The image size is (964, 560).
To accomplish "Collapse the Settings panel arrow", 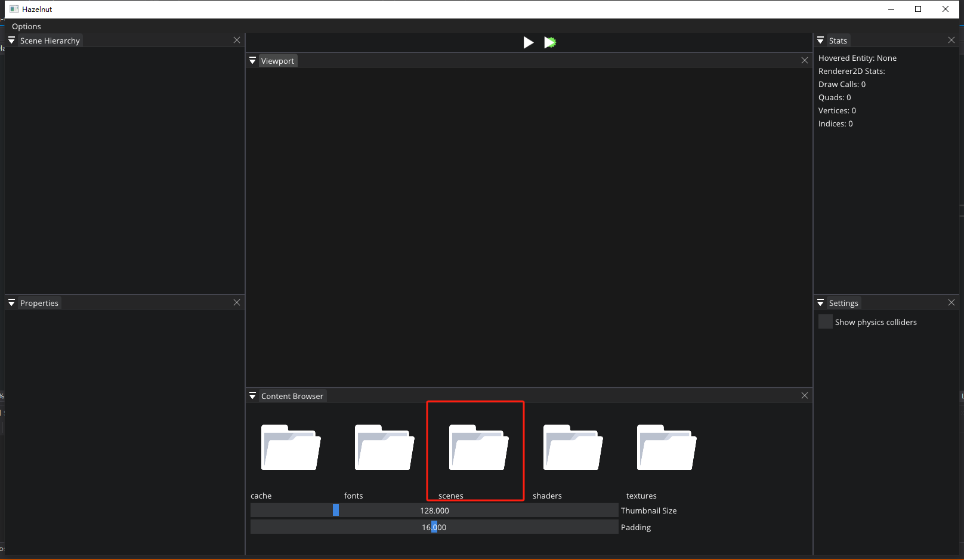I will click(x=820, y=303).
